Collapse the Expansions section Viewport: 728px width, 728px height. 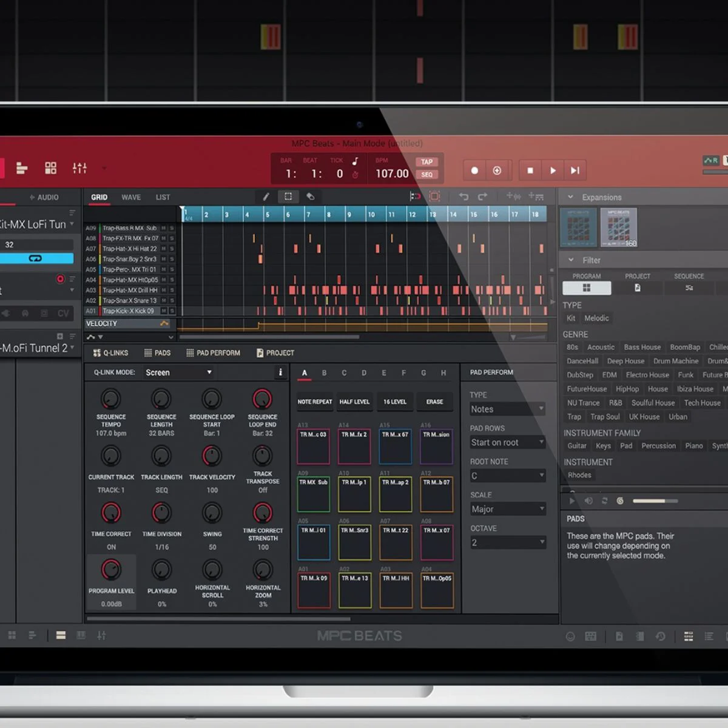point(570,197)
